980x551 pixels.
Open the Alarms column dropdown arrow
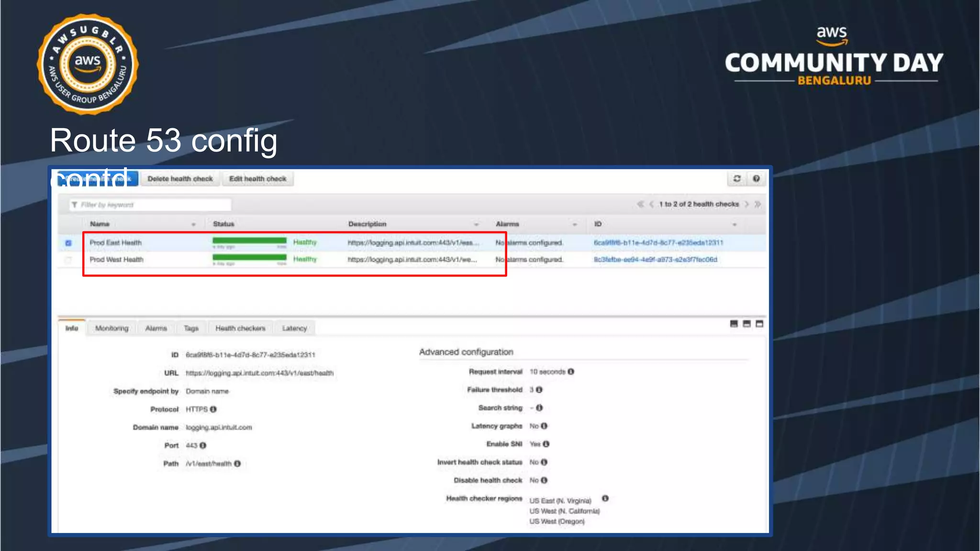click(575, 224)
